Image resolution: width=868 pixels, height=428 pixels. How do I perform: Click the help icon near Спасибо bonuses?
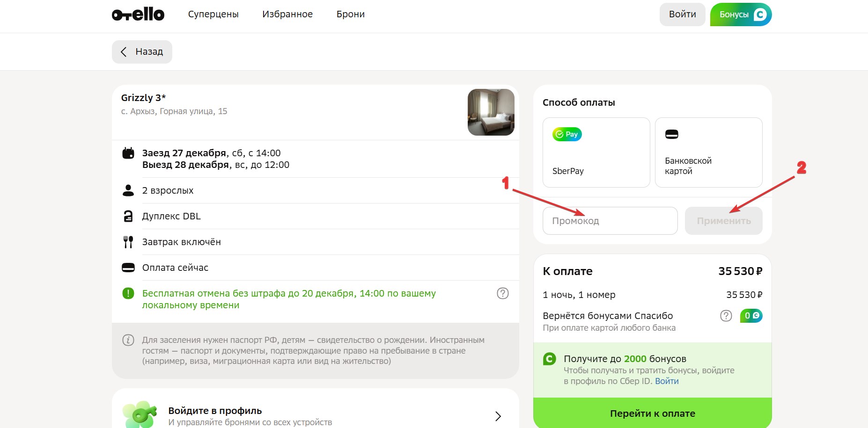click(726, 316)
